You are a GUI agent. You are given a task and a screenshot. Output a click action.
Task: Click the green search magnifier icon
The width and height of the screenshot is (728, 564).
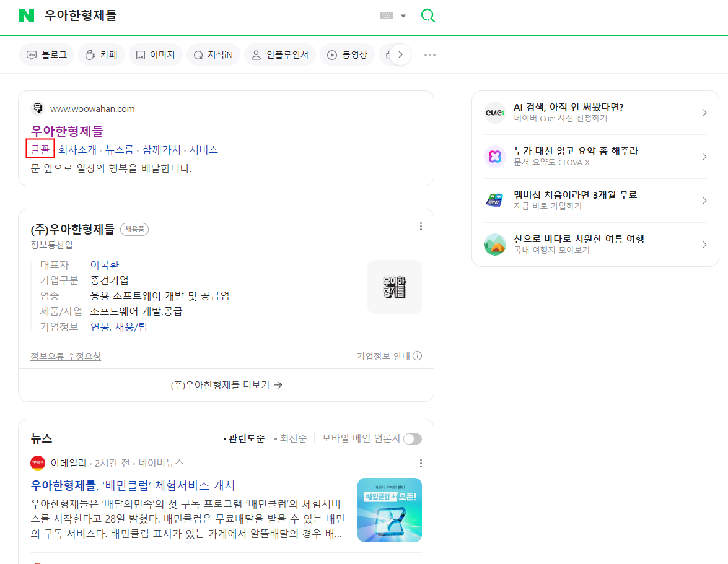pos(428,15)
